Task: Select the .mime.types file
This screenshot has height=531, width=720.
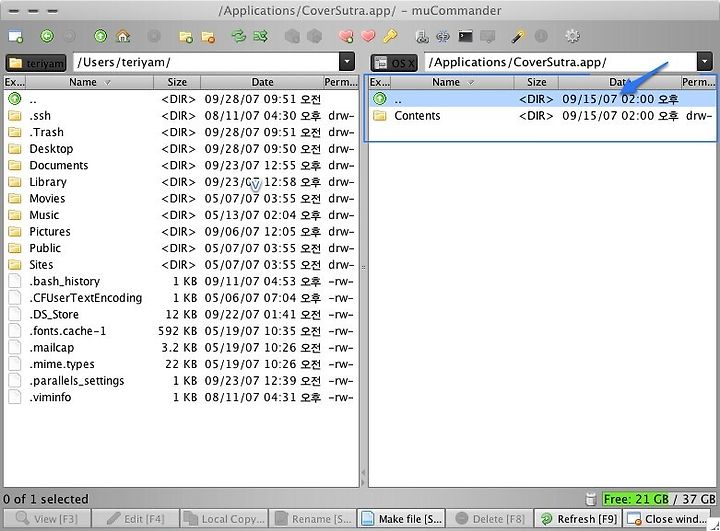Action: (181, 364)
